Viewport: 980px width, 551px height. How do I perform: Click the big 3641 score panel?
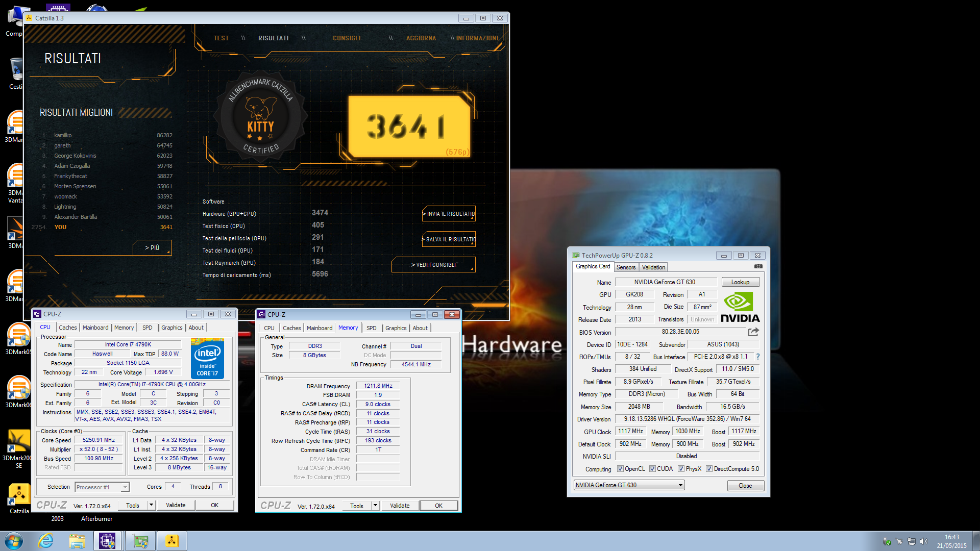409,126
